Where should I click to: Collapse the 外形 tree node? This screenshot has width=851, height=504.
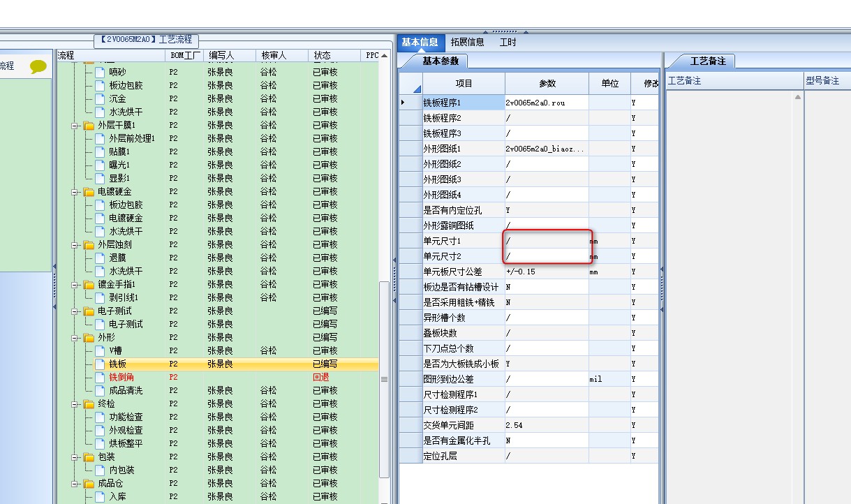(x=75, y=338)
